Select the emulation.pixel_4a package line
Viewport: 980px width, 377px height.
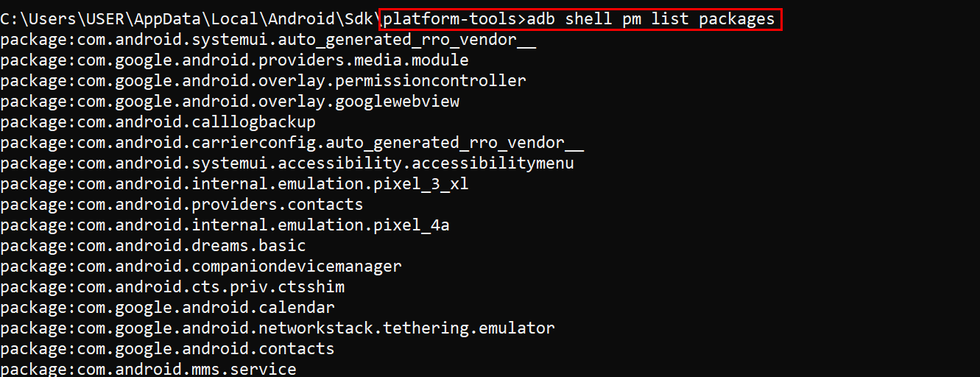(225, 225)
